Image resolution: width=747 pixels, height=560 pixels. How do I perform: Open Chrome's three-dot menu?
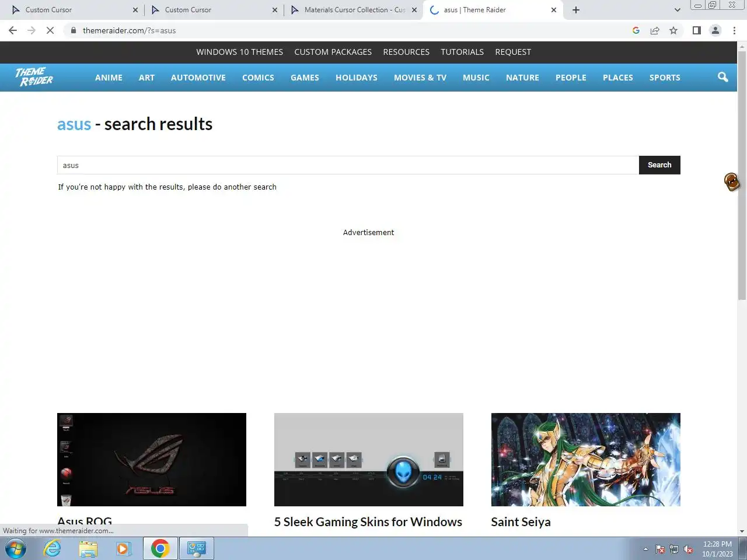(x=734, y=30)
